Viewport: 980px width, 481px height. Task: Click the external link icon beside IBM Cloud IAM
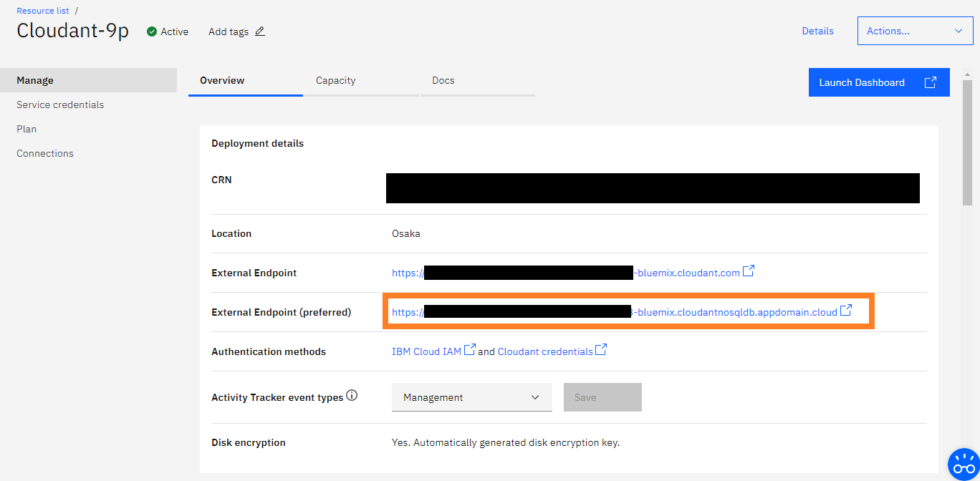coord(470,350)
